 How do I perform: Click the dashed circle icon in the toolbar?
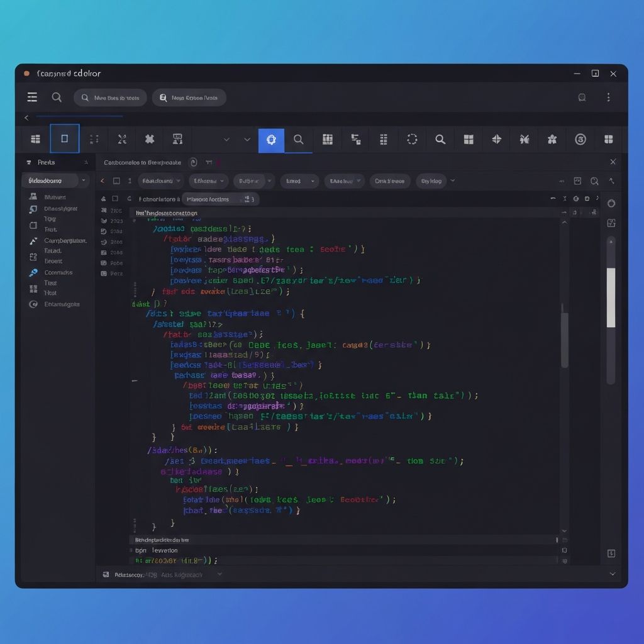[x=412, y=140]
